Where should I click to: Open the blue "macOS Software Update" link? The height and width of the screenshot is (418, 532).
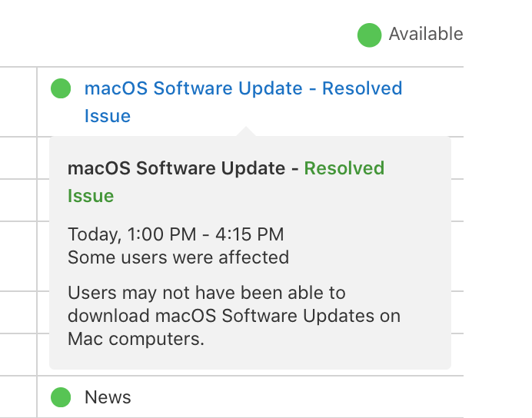193,89
